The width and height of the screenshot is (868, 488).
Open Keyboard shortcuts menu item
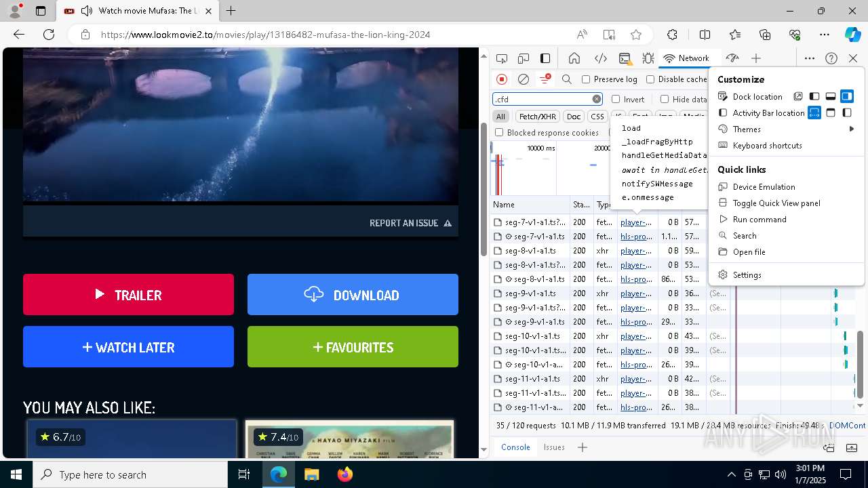[x=787, y=145]
